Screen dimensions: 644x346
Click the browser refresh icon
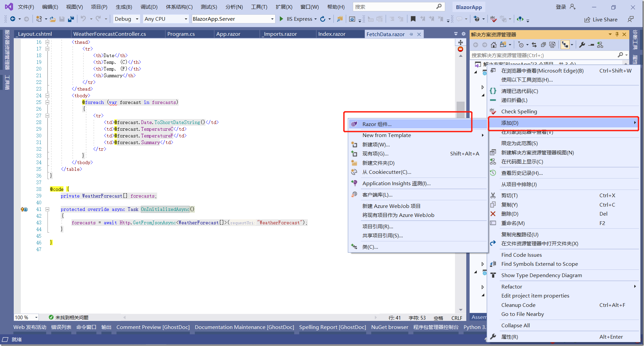tap(323, 19)
